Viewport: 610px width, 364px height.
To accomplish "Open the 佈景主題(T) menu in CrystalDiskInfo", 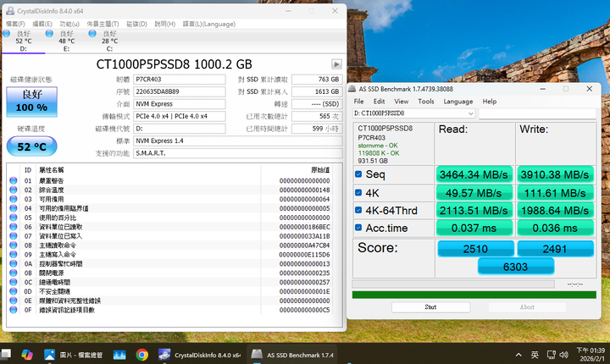I will [103, 24].
